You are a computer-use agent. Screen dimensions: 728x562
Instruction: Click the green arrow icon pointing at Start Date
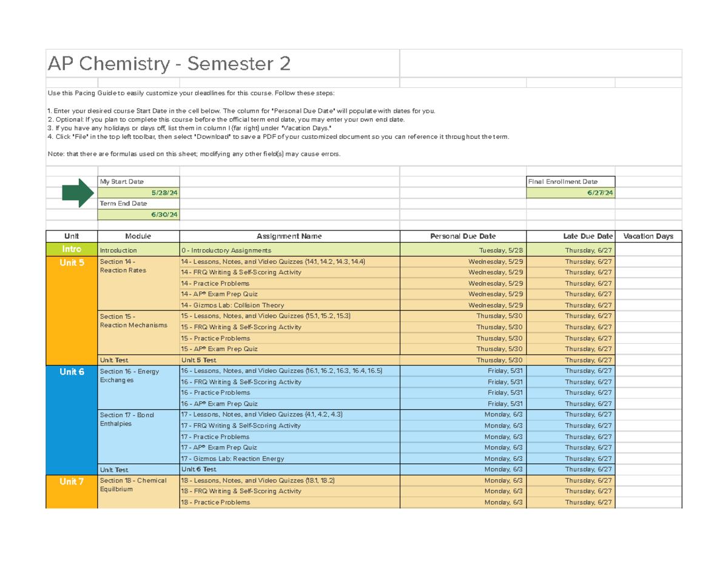pyautogui.click(x=77, y=192)
